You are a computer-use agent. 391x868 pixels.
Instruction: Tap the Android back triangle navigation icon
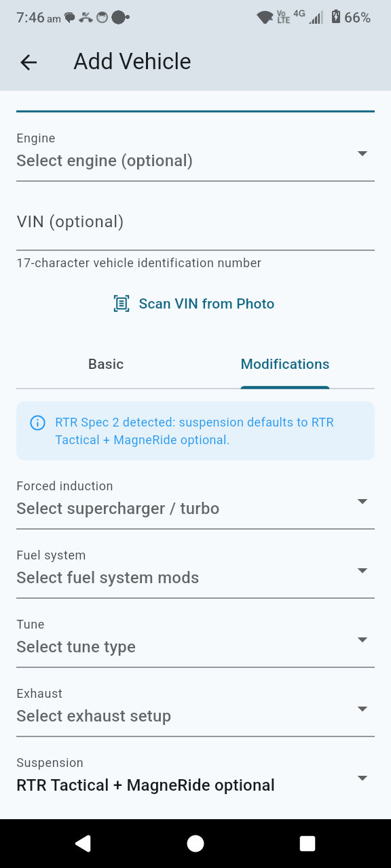[83, 843]
